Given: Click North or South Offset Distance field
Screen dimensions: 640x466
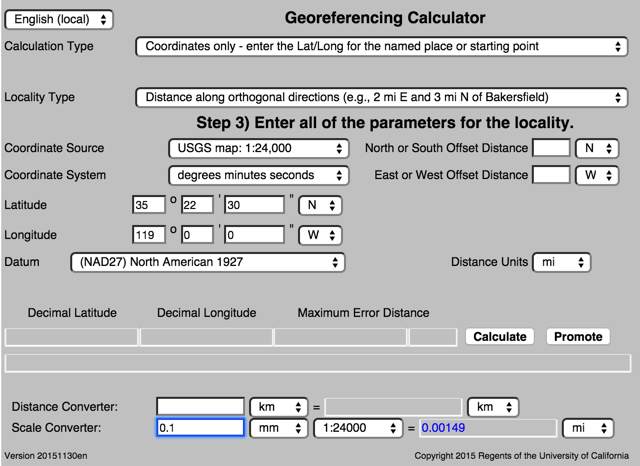Looking at the screenshot, I should click(x=551, y=149).
